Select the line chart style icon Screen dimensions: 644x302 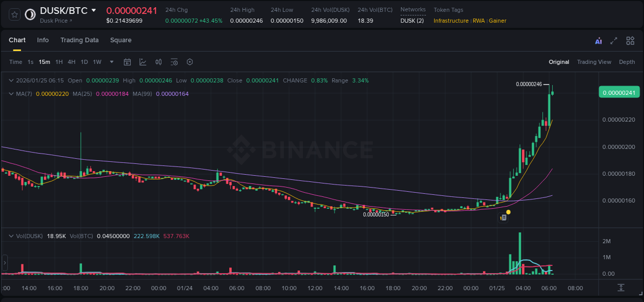[143, 62]
